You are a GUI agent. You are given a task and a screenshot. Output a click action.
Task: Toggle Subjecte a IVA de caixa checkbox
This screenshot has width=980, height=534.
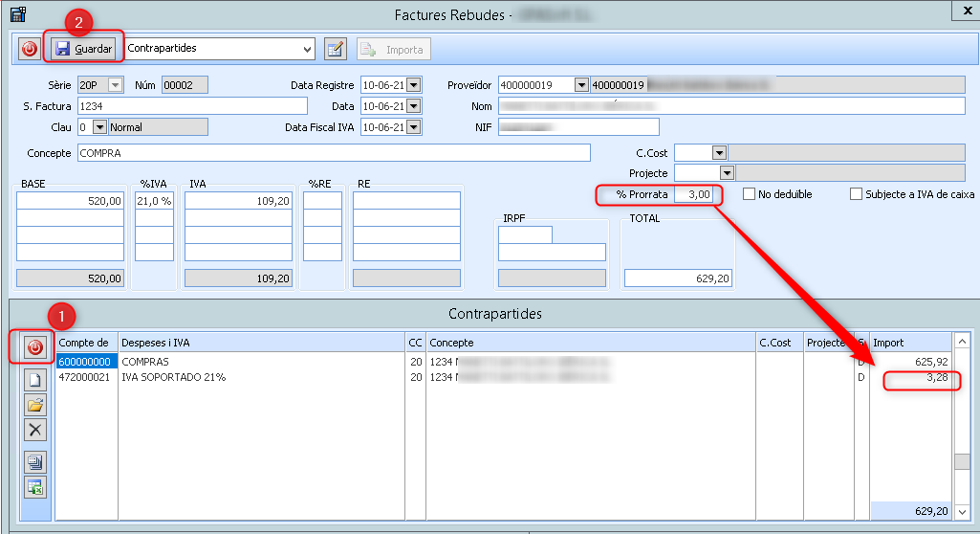(x=857, y=194)
